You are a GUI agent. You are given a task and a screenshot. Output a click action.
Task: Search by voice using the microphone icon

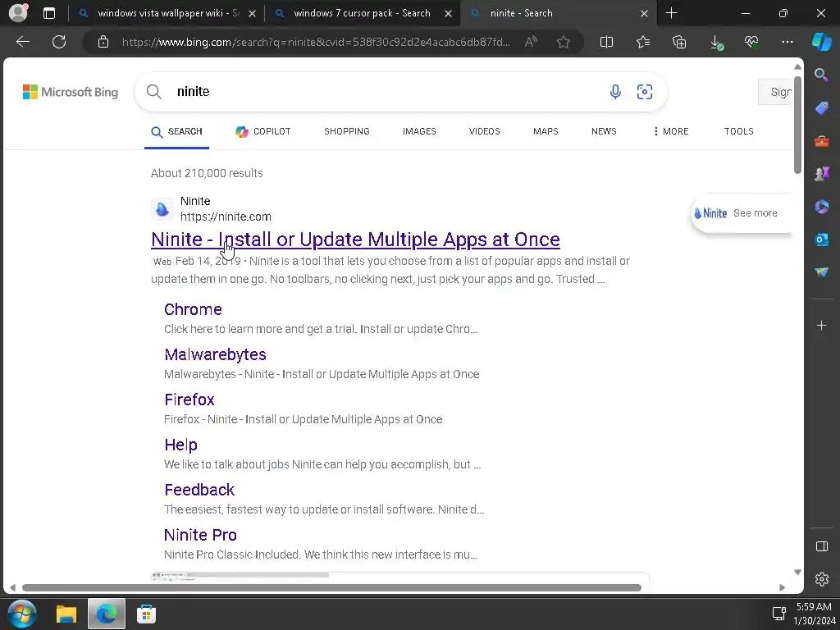click(x=615, y=92)
